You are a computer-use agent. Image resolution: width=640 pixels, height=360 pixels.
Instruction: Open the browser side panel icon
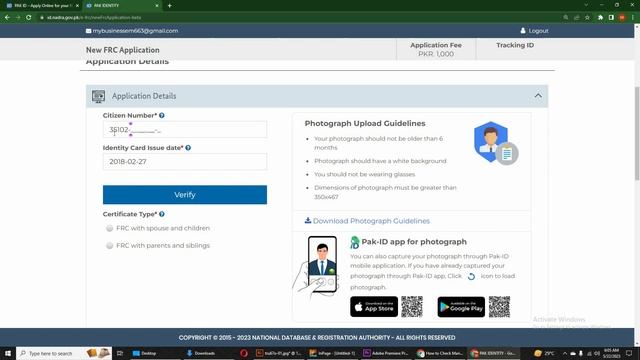[611, 18]
